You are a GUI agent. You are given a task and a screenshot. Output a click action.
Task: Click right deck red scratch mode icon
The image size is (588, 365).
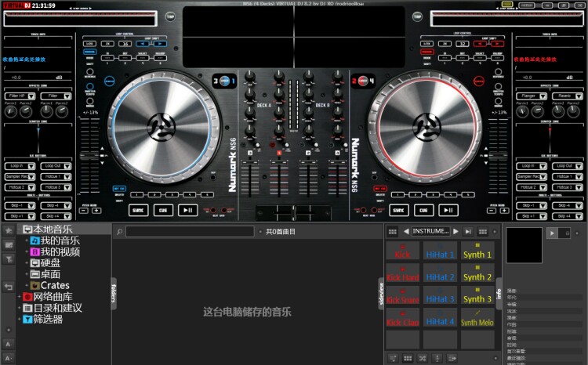tap(479, 81)
